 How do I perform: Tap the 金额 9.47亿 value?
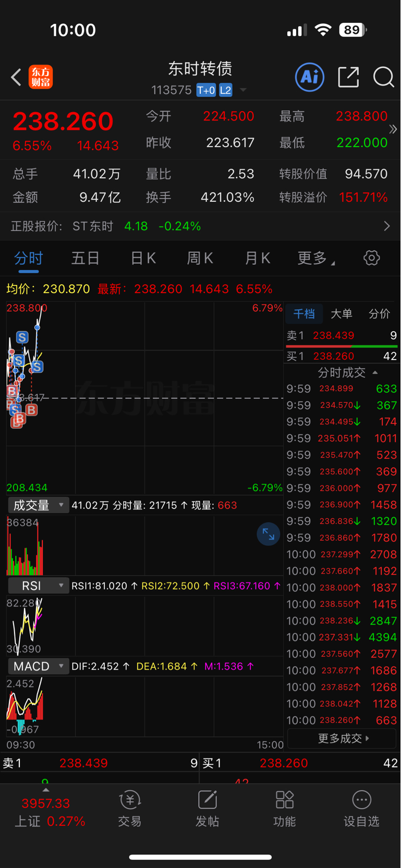(100, 198)
